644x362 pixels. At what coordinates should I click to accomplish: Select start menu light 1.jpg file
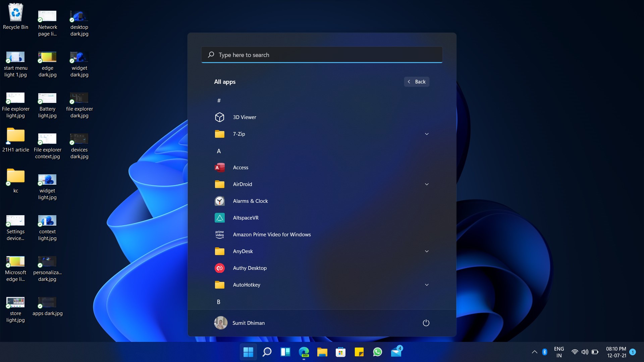pyautogui.click(x=15, y=64)
